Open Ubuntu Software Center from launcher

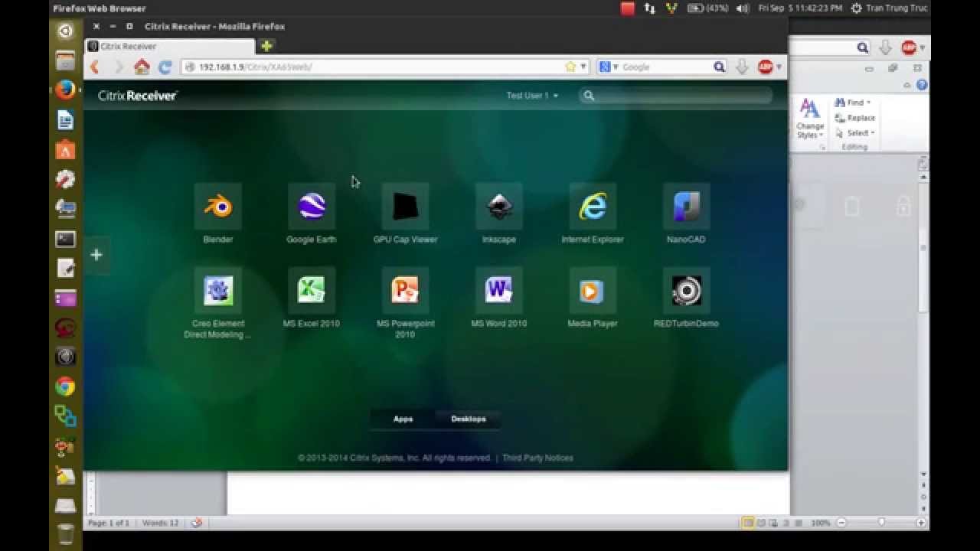point(65,150)
